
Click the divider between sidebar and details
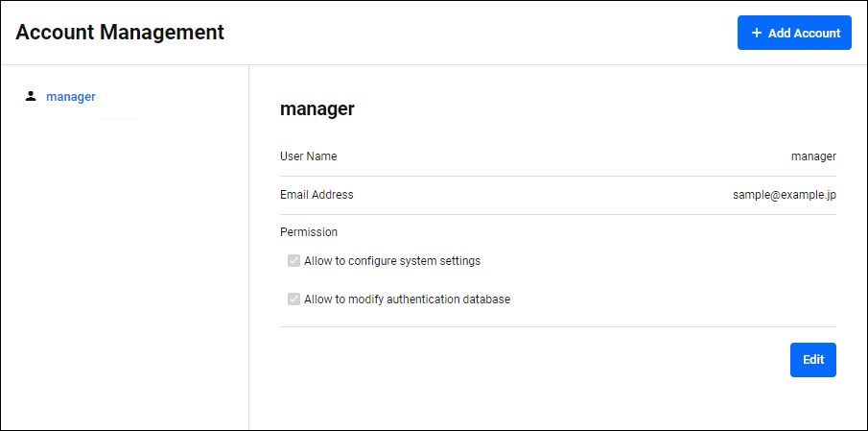click(249, 250)
